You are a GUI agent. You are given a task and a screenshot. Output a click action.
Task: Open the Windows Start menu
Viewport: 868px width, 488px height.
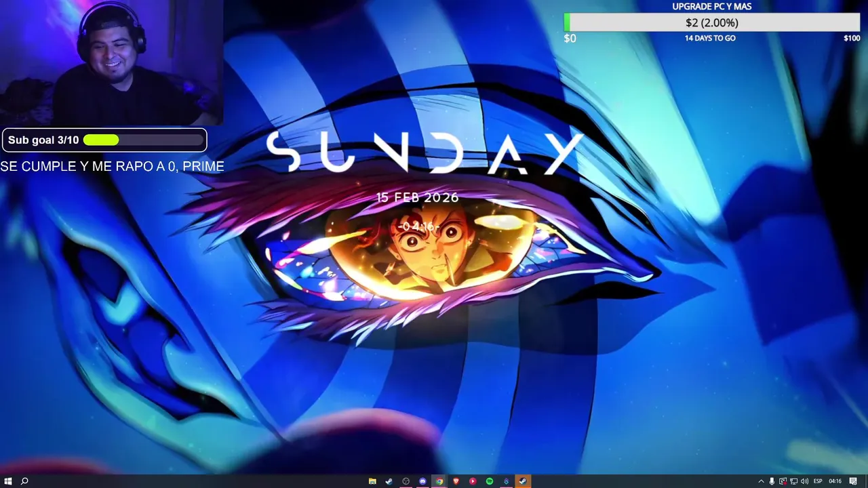8,481
